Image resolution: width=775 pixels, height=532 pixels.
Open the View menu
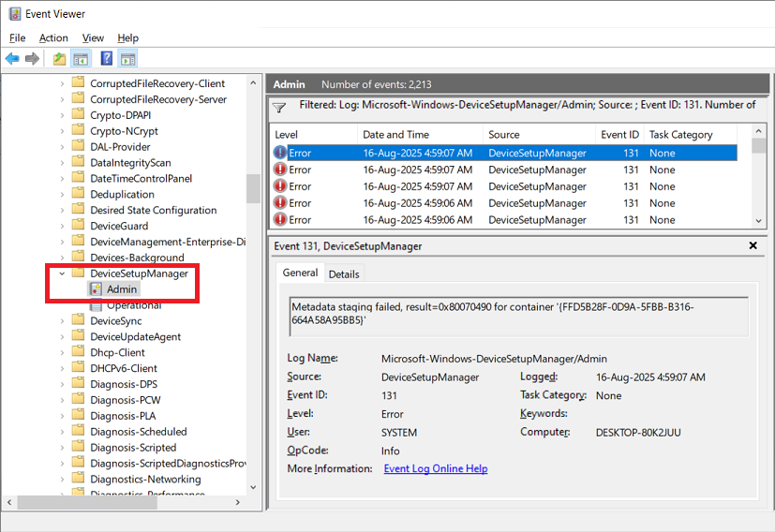pos(93,37)
